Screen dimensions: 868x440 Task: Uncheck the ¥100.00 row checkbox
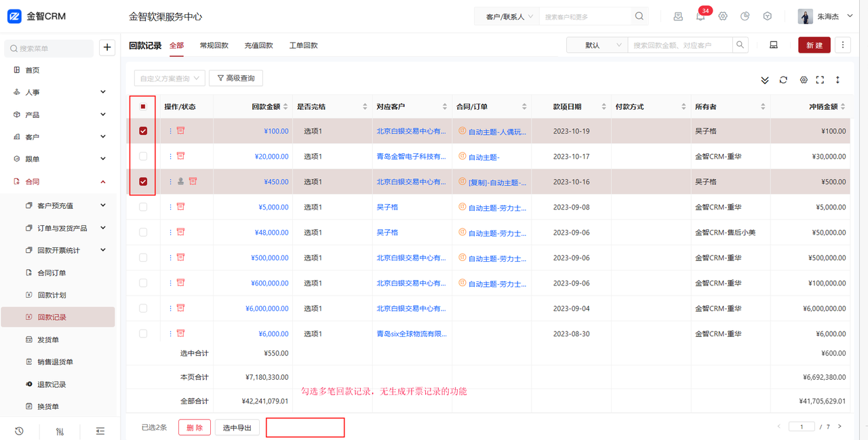(x=143, y=131)
